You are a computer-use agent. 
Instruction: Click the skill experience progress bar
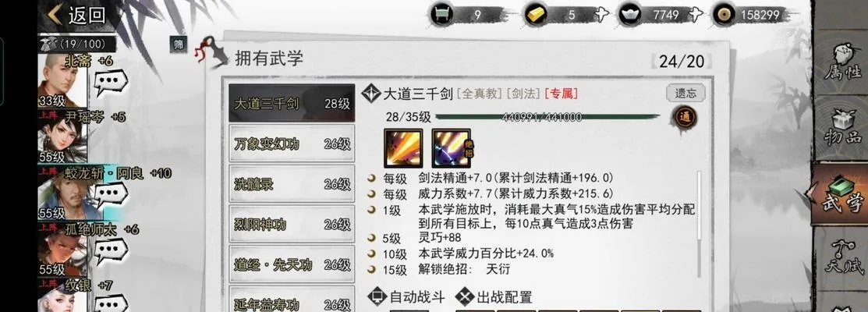547,117
